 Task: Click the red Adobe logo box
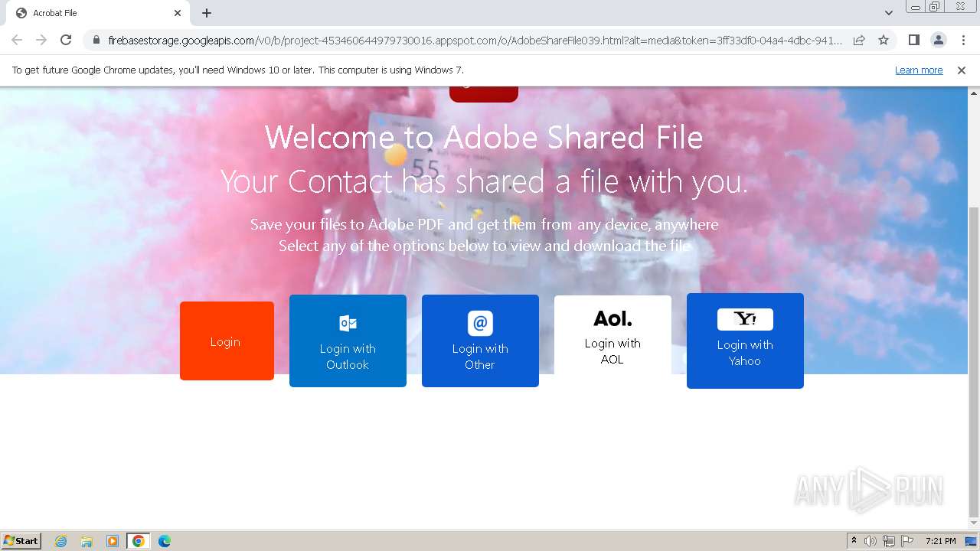pos(484,94)
